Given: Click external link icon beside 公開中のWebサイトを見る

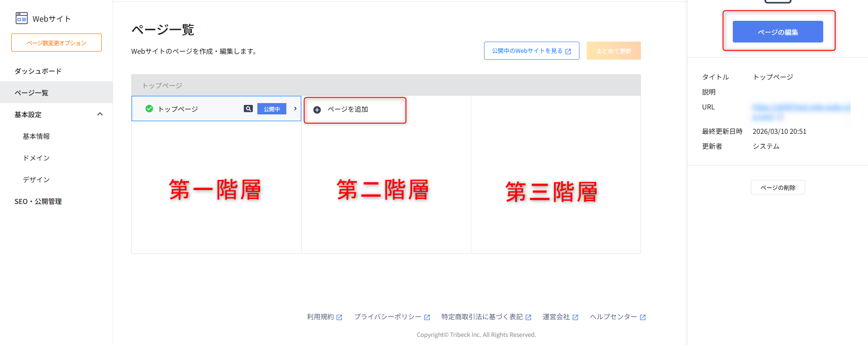Looking at the screenshot, I should pyautogui.click(x=568, y=51).
